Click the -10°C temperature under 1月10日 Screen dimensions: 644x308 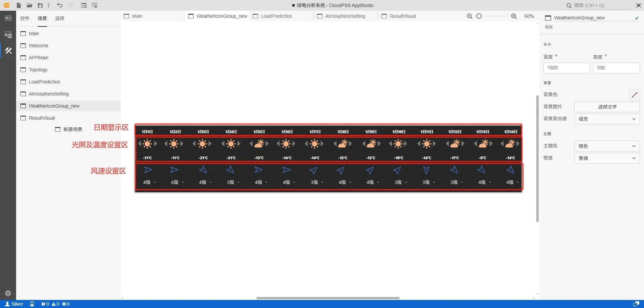click(398, 158)
